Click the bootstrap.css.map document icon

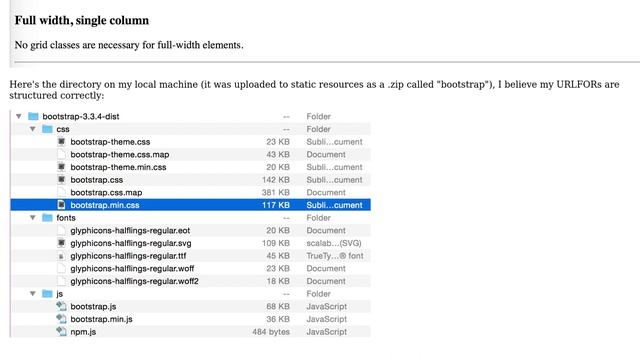pyautogui.click(x=61, y=192)
